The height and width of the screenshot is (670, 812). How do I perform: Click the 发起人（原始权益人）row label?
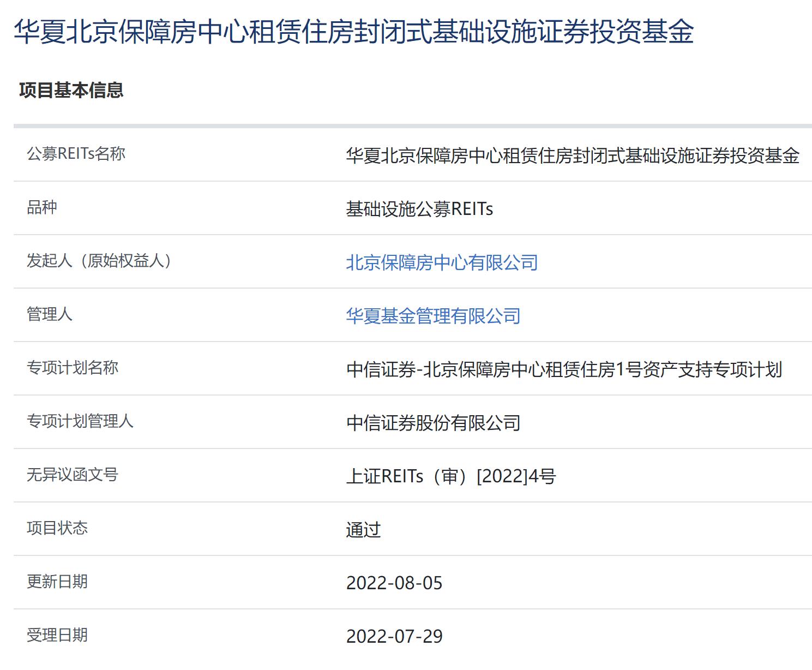[x=99, y=261]
